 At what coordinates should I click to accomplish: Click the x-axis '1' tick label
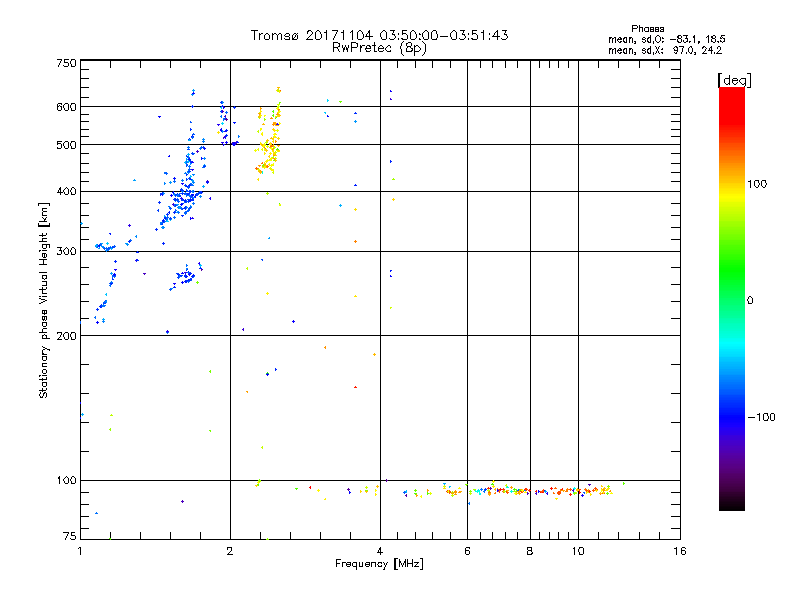(80, 551)
